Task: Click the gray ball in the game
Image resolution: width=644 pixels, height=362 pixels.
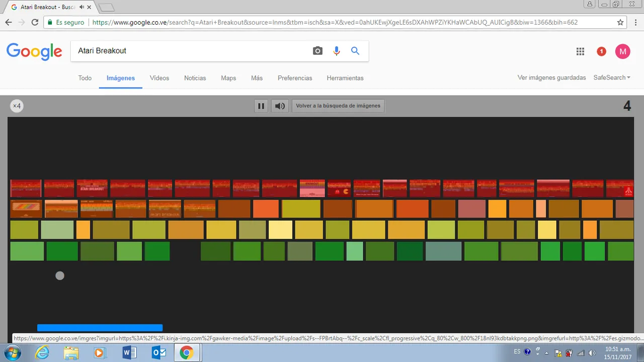Action: [x=60, y=276]
